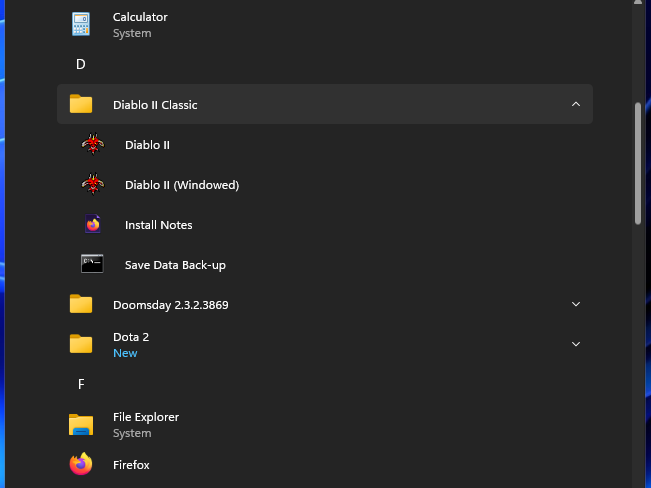Click the Calculator text label
651x488 pixels.
[140, 17]
